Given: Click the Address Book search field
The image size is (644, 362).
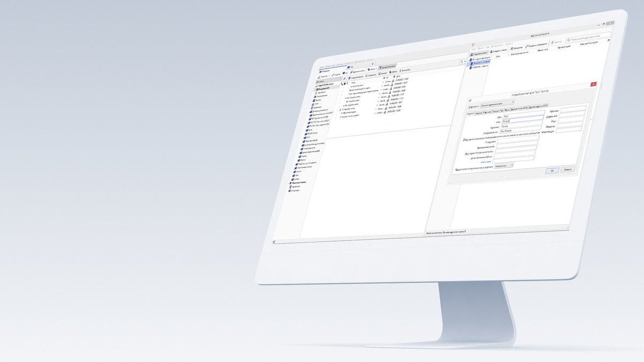Looking at the screenshot, I should (x=588, y=38).
